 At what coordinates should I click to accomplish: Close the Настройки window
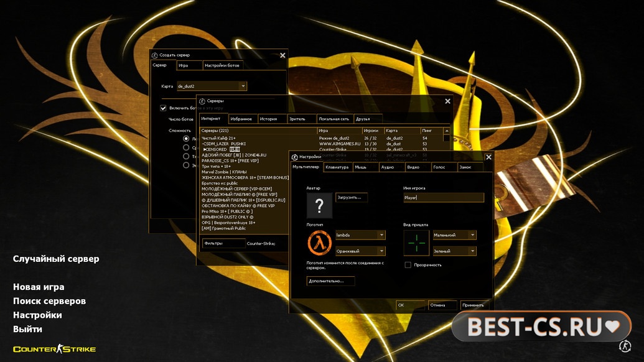[x=488, y=157]
